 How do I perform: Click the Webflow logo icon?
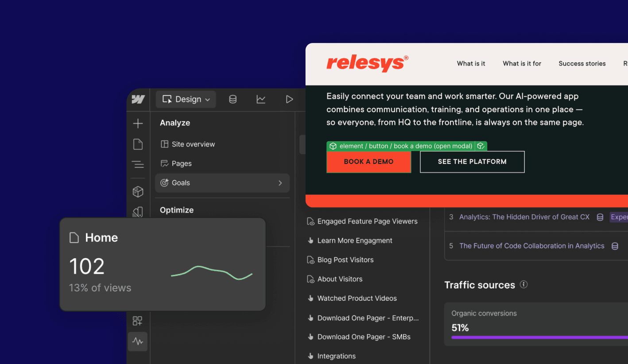[x=138, y=100]
